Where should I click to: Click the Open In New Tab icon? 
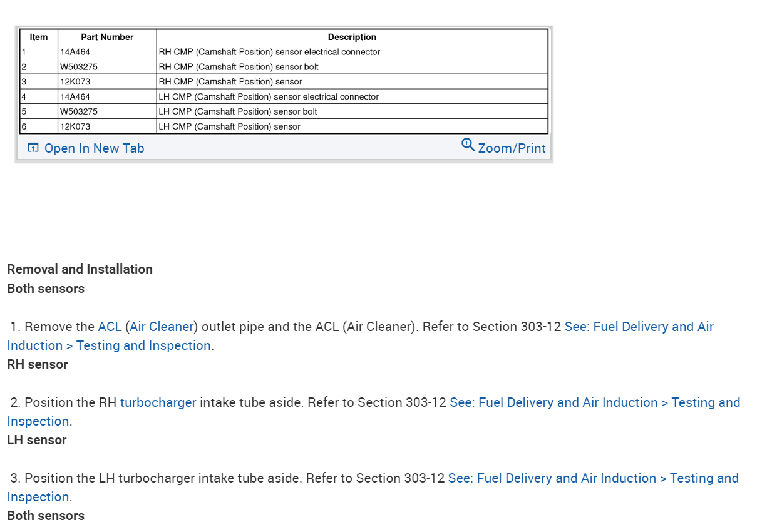pos(33,148)
